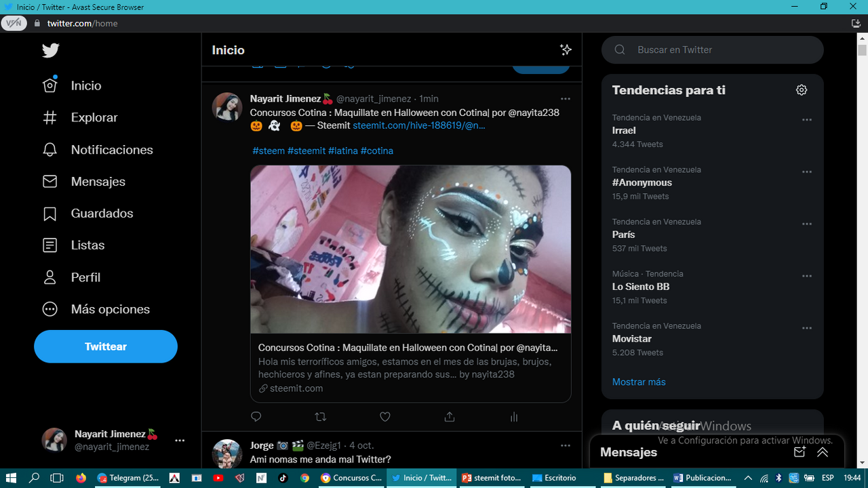The height and width of the screenshot is (488, 868).
Task: Share the Concursos Cotina tweet
Action: 450,417
